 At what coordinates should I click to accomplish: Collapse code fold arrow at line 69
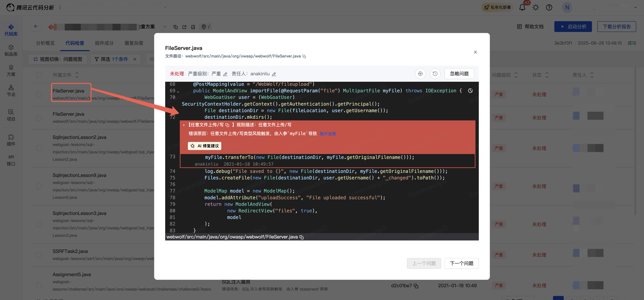178,92
